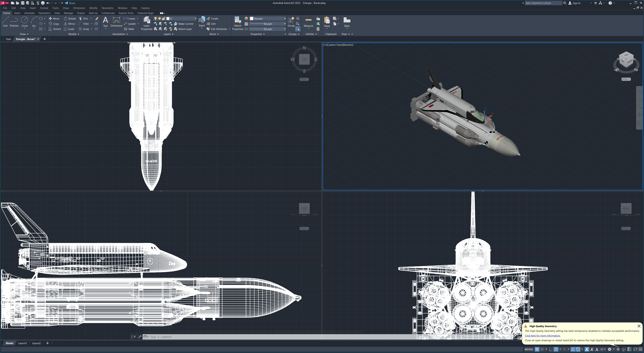Toggle 2D object snap
The width and height of the screenshot is (644, 353).
tap(578, 349)
